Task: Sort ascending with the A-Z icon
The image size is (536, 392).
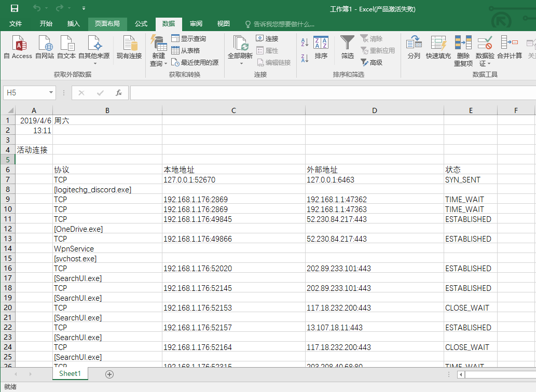Action: (x=305, y=43)
